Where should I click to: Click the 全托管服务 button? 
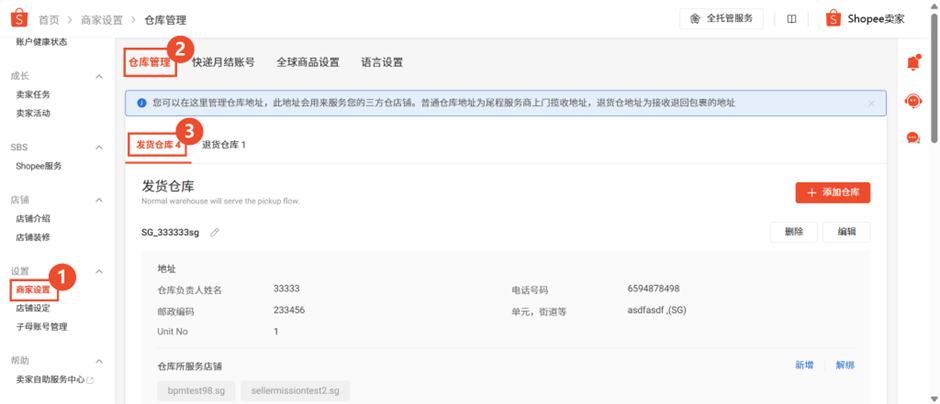tap(721, 19)
